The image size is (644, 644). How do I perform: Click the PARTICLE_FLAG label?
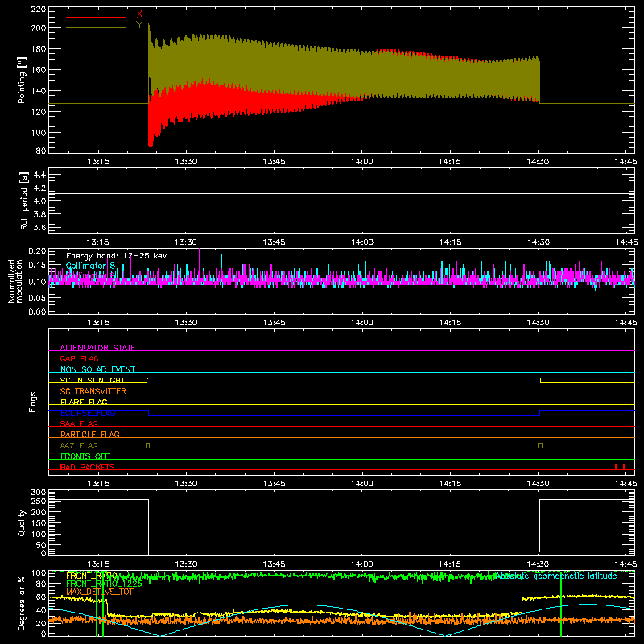tap(90, 434)
